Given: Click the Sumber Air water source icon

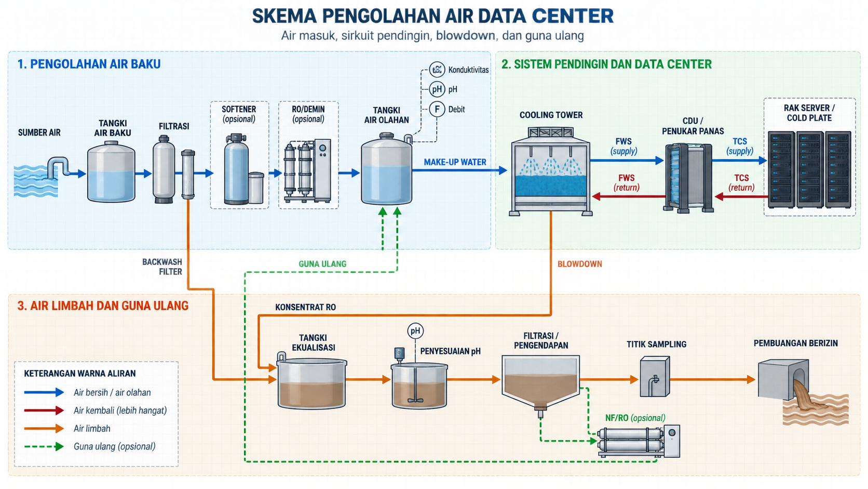Looking at the screenshot, I should point(41,177).
